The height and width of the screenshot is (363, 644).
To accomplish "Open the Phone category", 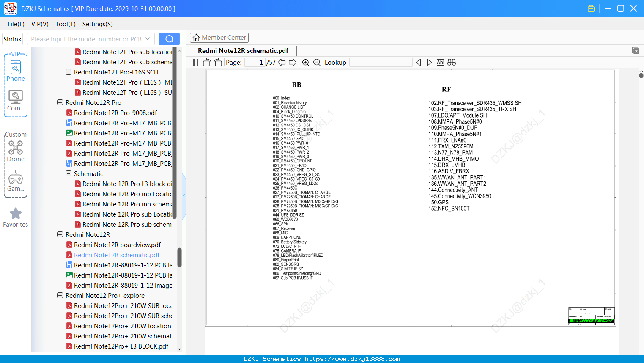I will 16,71.
